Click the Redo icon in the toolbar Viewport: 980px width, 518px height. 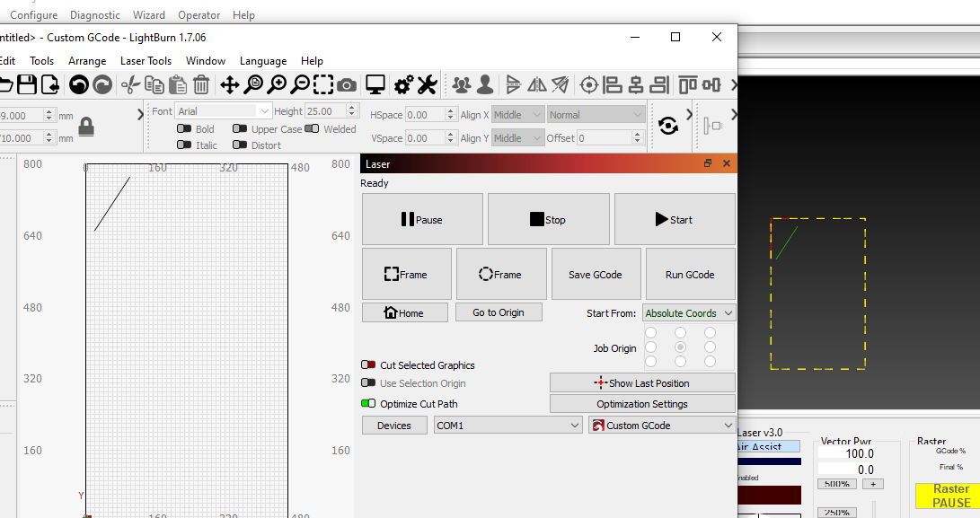point(102,84)
